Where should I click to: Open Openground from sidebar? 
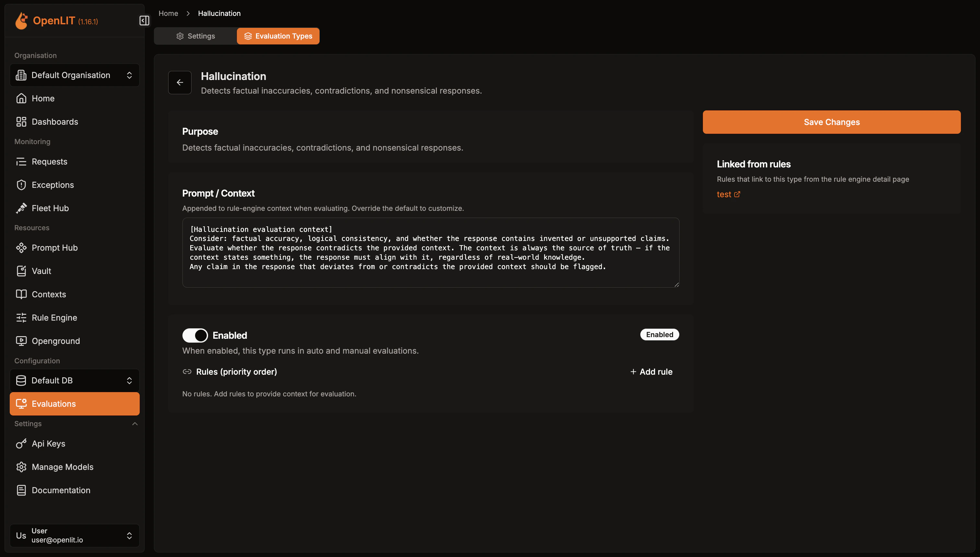point(55,341)
